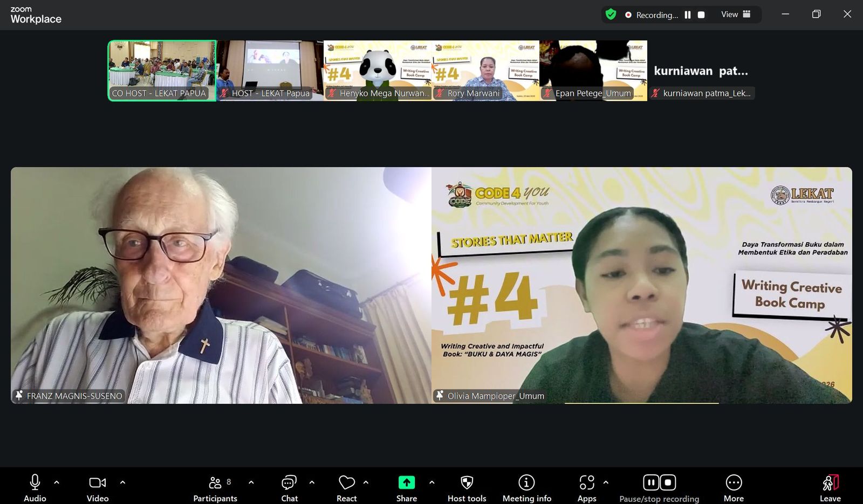863x504 pixels.
Task: Stop recording from top indicator
Action: coord(701,15)
